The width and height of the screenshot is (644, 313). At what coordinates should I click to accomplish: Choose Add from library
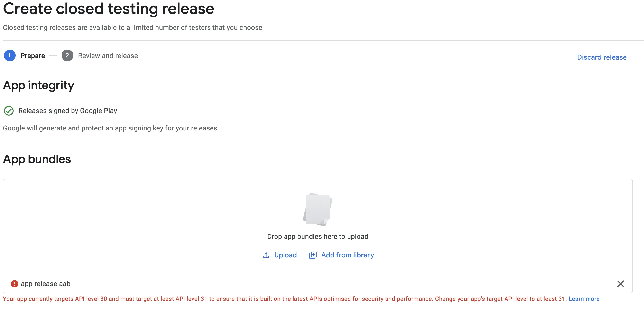coord(348,255)
